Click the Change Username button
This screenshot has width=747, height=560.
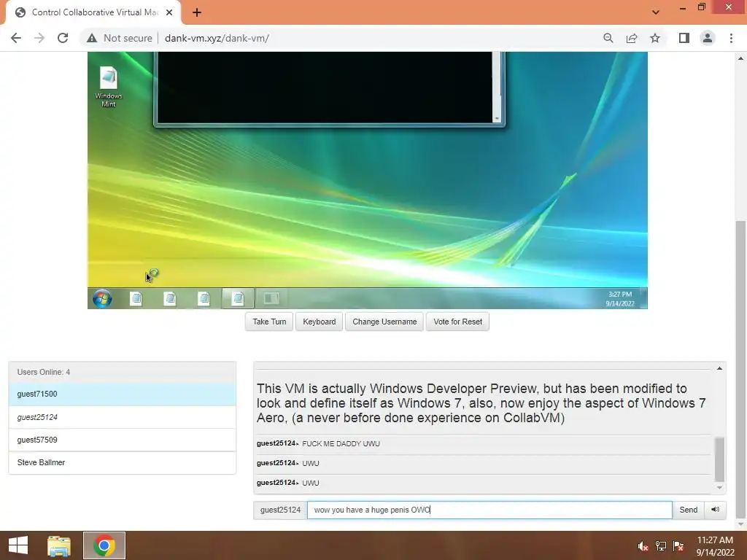[384, 322]
